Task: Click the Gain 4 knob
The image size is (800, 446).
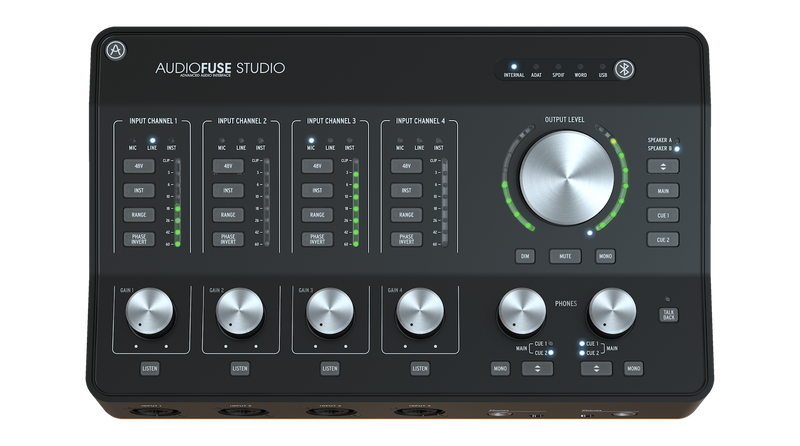Action: click(420, 312)
